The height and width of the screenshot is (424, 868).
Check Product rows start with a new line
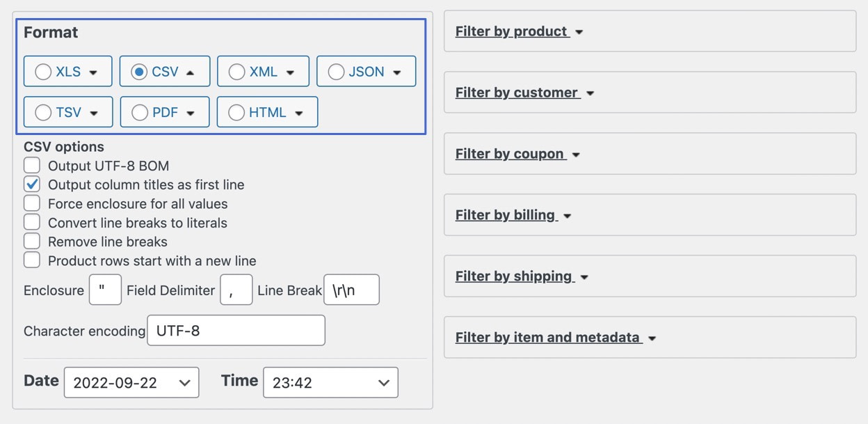[31, 260]
